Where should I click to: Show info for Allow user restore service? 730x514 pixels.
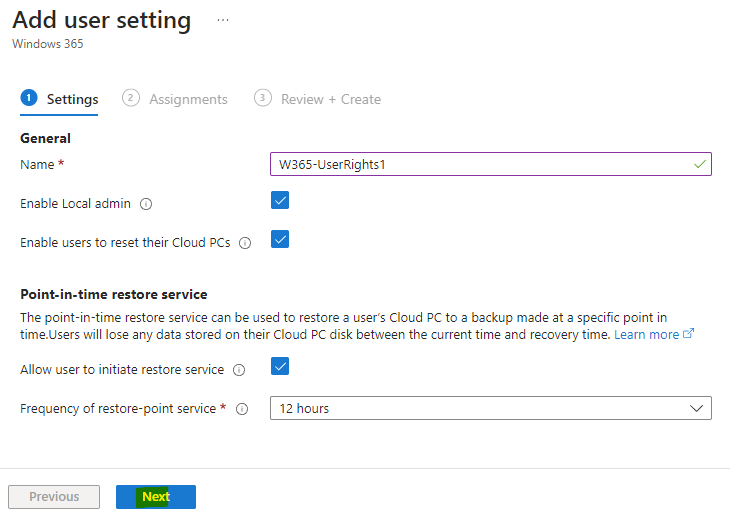(239, 370)
